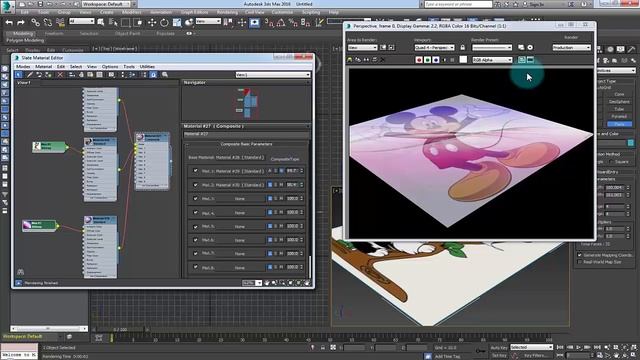Image resolution: width=640 pixels, height=360 pixels.
Task: Click the Plane object type button
Action: [x=619, y=124]
